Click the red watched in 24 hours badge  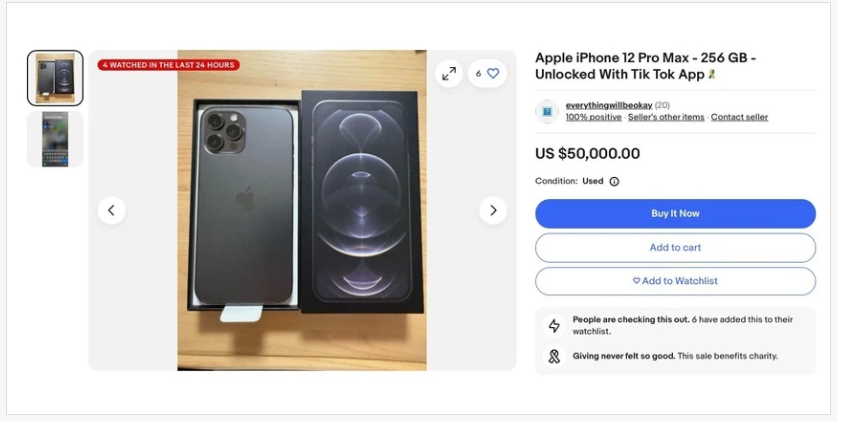point(168,65)
